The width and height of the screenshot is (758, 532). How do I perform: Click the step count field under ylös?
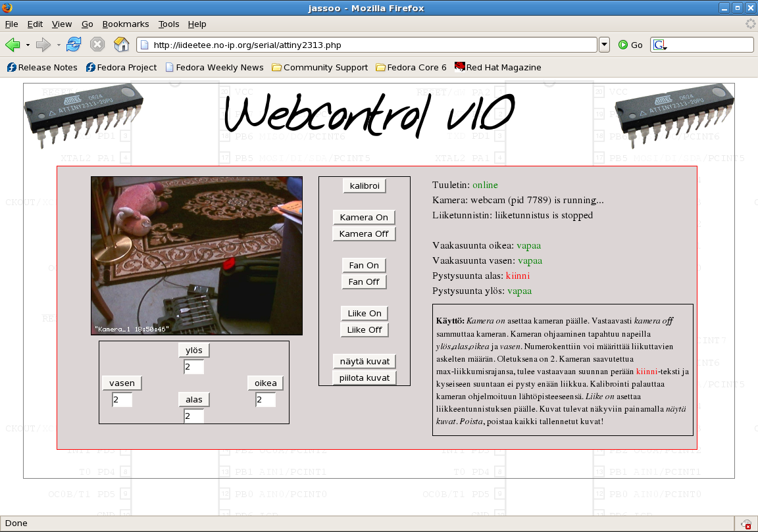[194, 367]
